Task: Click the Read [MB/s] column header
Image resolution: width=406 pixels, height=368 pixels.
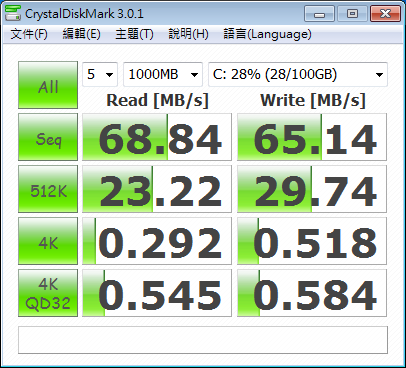Action: click(x=157, y=100)
